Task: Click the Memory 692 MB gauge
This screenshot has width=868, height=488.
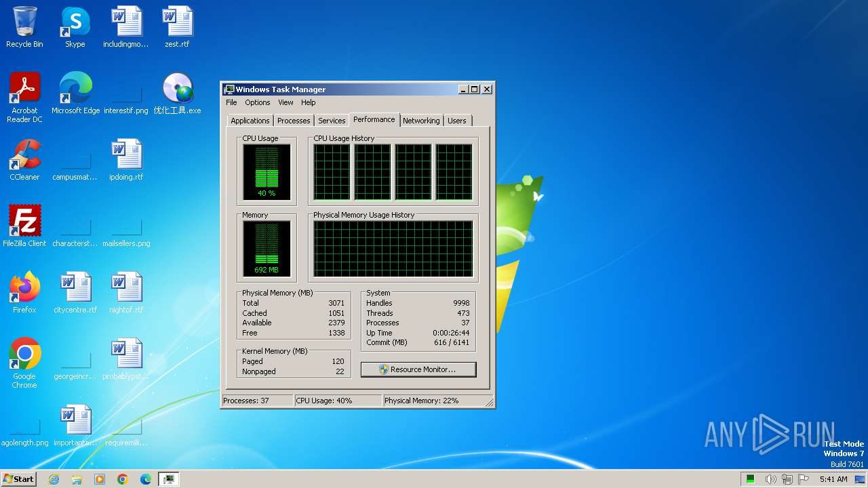Action: pyautogui.click(x=267, y=249)
